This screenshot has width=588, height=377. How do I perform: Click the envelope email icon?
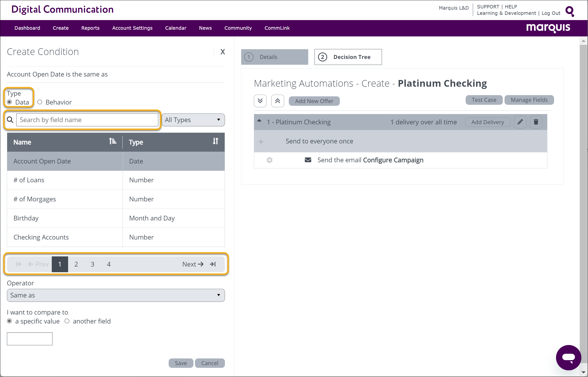(x=308, y=160)
